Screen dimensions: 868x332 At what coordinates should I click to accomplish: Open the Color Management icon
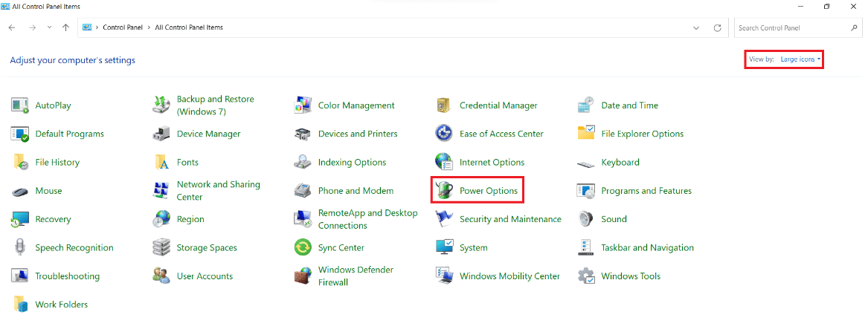[x=303, y=105]
